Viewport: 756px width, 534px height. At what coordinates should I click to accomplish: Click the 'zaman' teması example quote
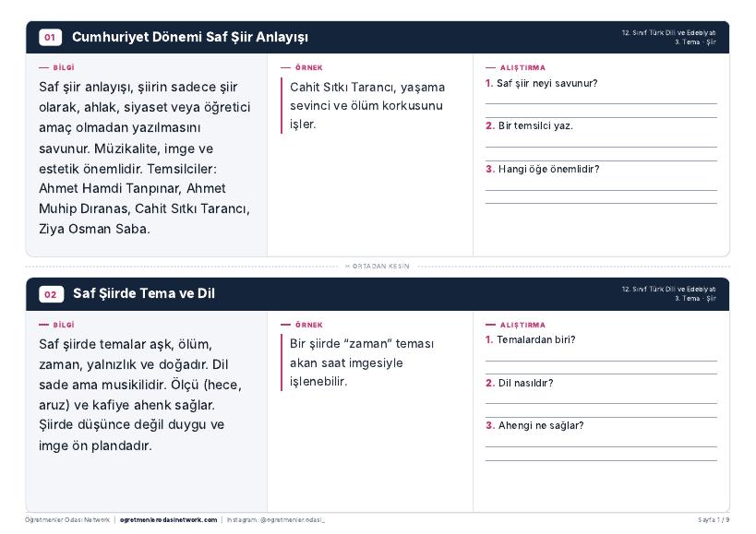(x=362, y=362)
